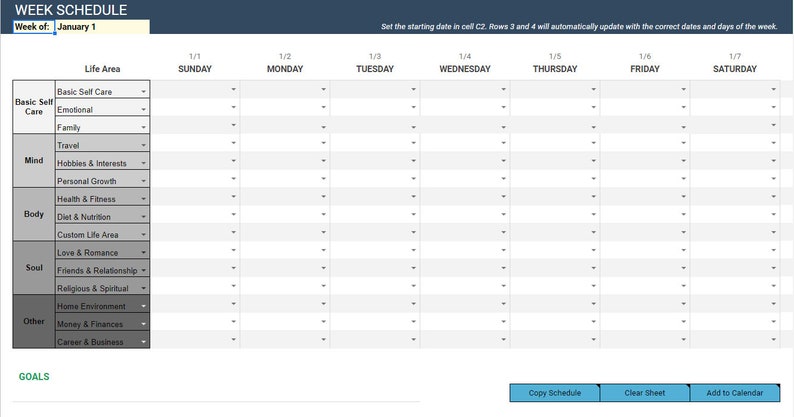The width and height of the screenshot is (794, 417).
Task: Open Wednesday dropdown in Basic Self Care row
Action: (x=503, y=89)
